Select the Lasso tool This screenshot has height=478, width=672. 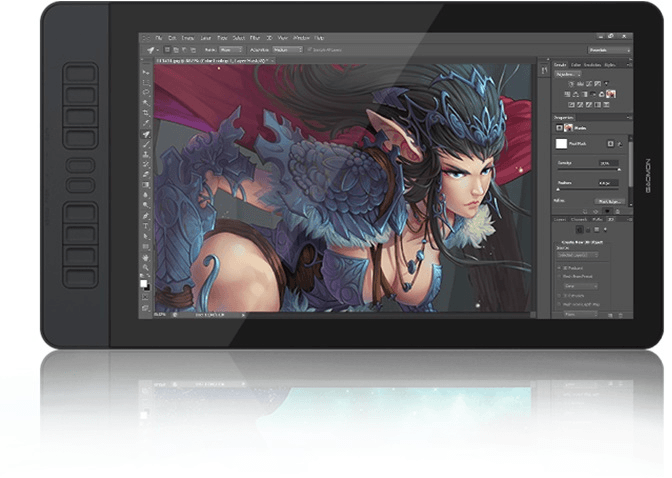tap(146, 93)
